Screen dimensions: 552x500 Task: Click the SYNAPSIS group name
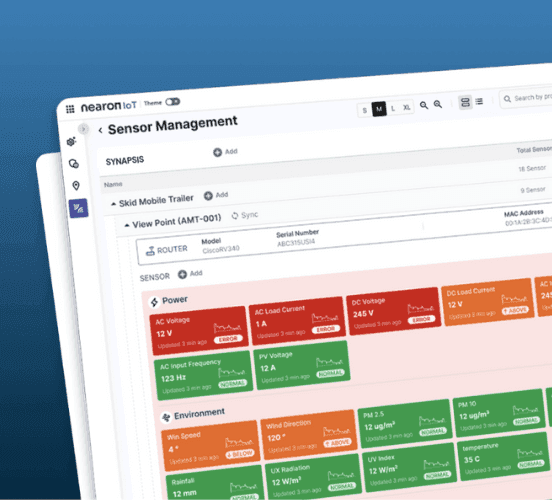pos(125,161)
